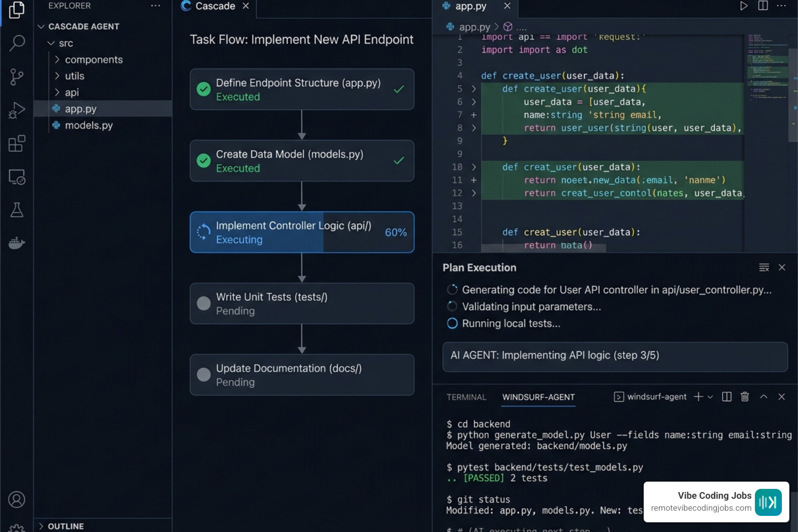
Task: Click the app.py breadcrumb item
Action: 474,27
